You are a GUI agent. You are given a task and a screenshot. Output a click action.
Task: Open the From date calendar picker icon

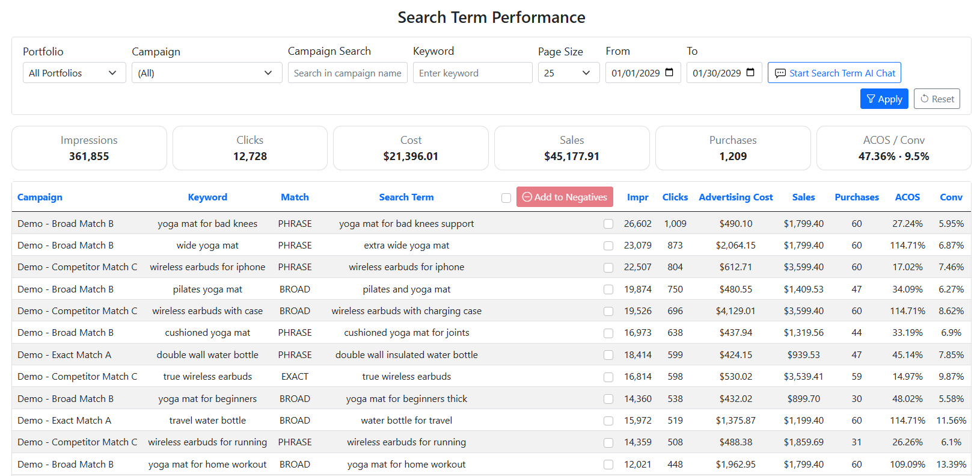point(669,73)
